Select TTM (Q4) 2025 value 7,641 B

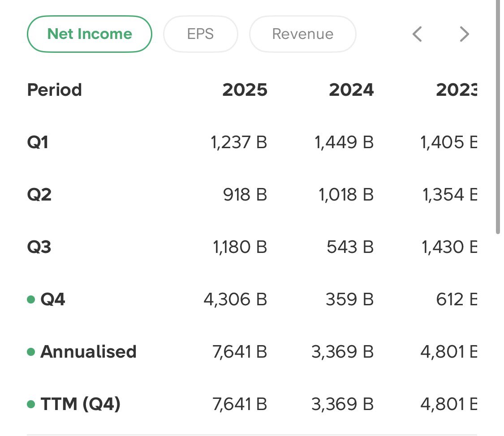tap(240, 404)
